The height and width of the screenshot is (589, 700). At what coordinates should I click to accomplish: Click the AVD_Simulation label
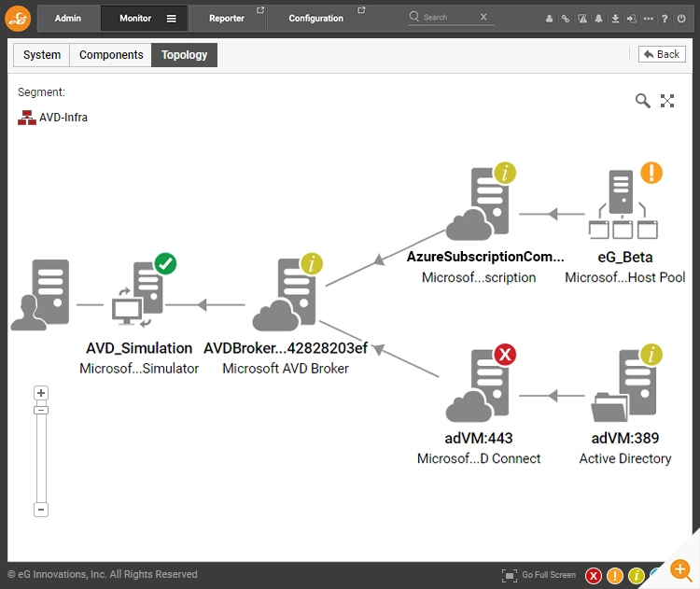[x=139, y=348]
